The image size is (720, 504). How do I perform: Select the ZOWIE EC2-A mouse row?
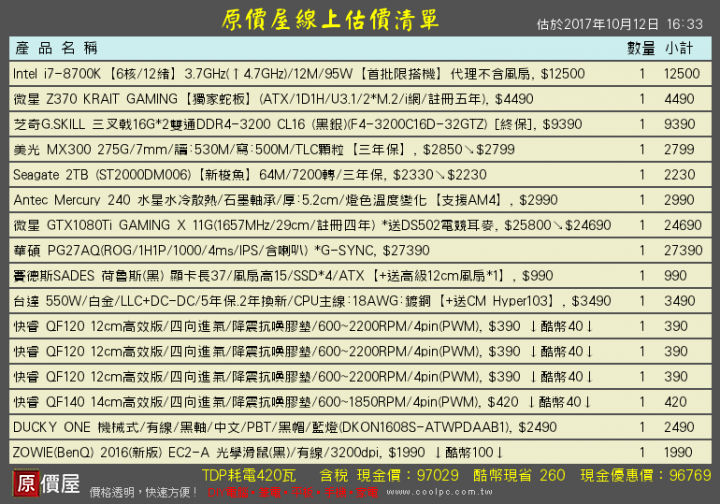[360, 452]
